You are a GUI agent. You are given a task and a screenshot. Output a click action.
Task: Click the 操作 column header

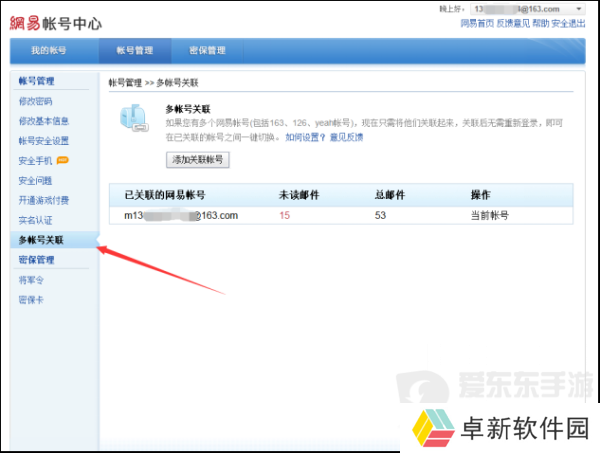click(x=481, y=195)
